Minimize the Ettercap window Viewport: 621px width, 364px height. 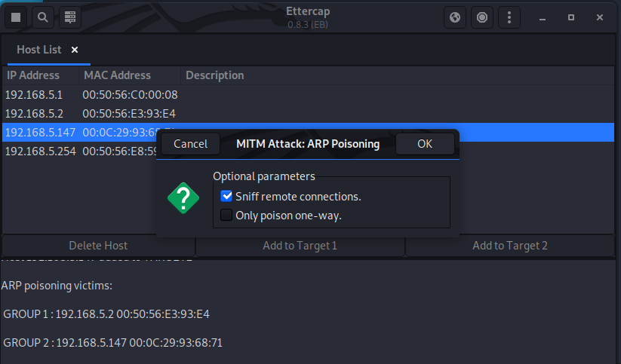coord(544,17)
